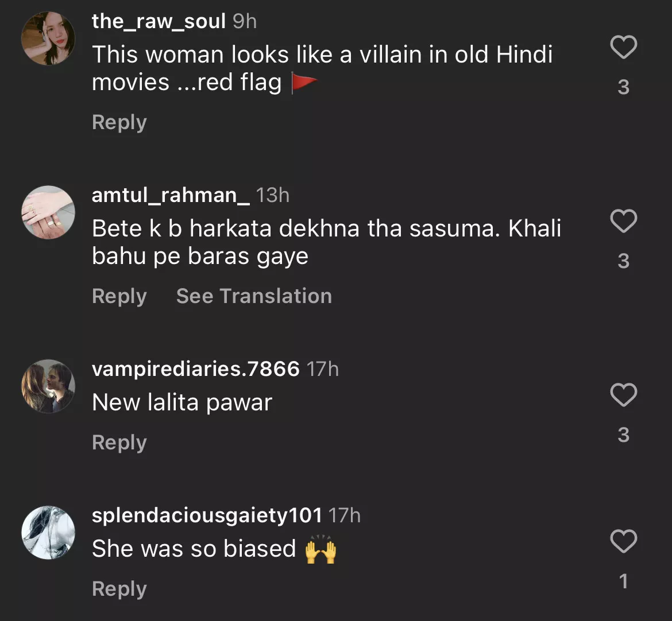Screen dimensions: 672x621
Task: Visit amtul_rahman_ profile via username
Action: (x=171, y=195)
